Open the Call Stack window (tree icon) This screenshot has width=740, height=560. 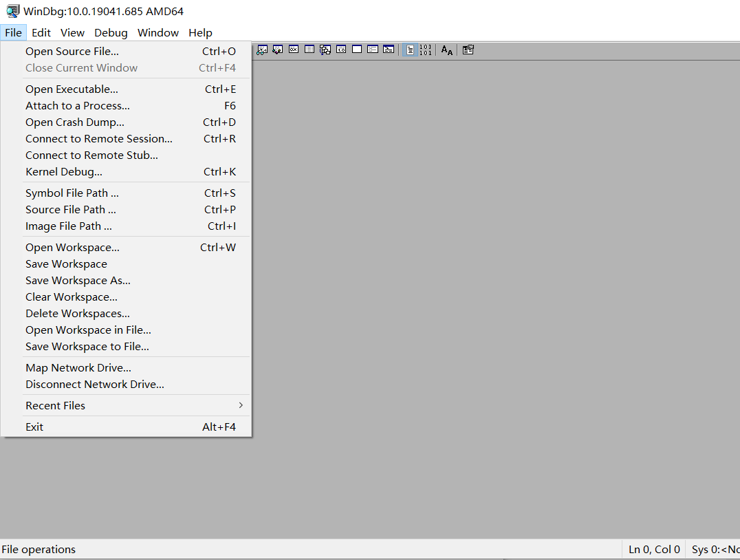point(325,50)
